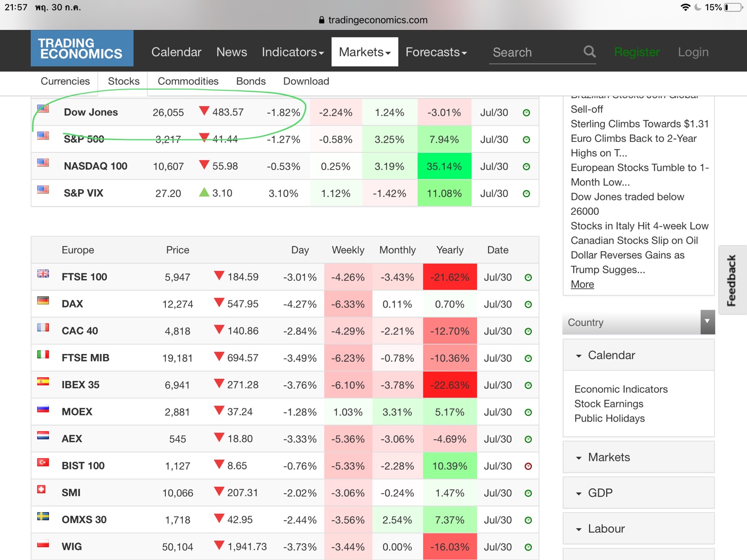Image resolution: width=747 pixels, height=560 pixels.
Task: Open the Forecasts dropdown menu
Action: (436, 52)
